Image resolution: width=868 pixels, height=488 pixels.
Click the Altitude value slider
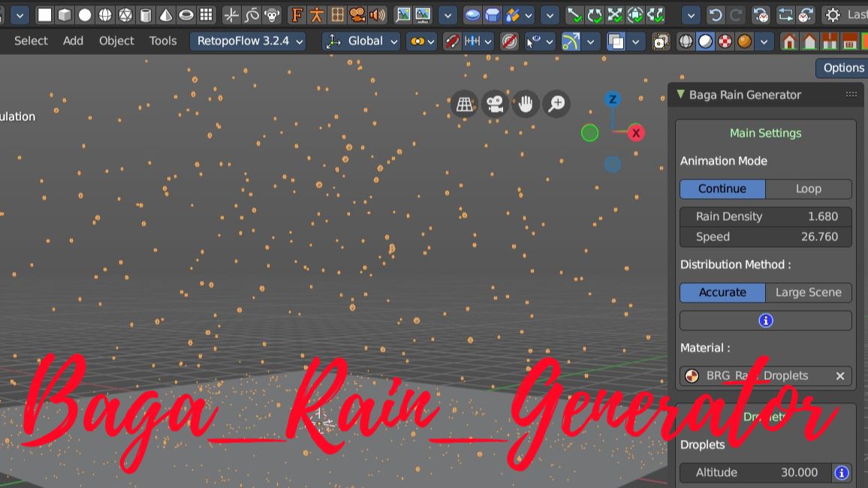tap(755, 472)
